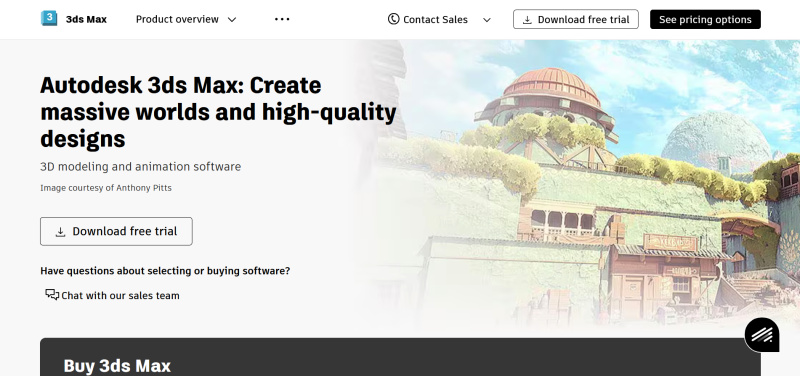Expand the Product overview chevron
The width and height of the screenshot is (800, 376).
click(232, 20)
